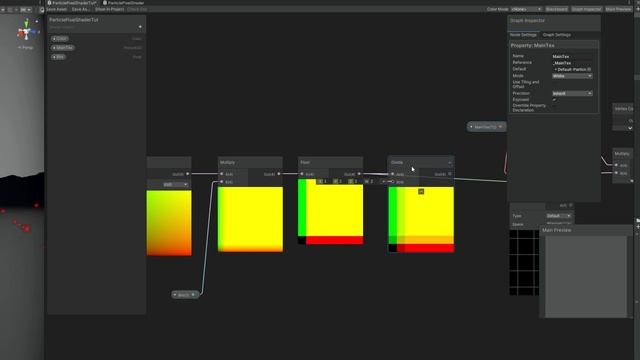Click the Multiply node title
640x360 pixels.
[227, 162]
